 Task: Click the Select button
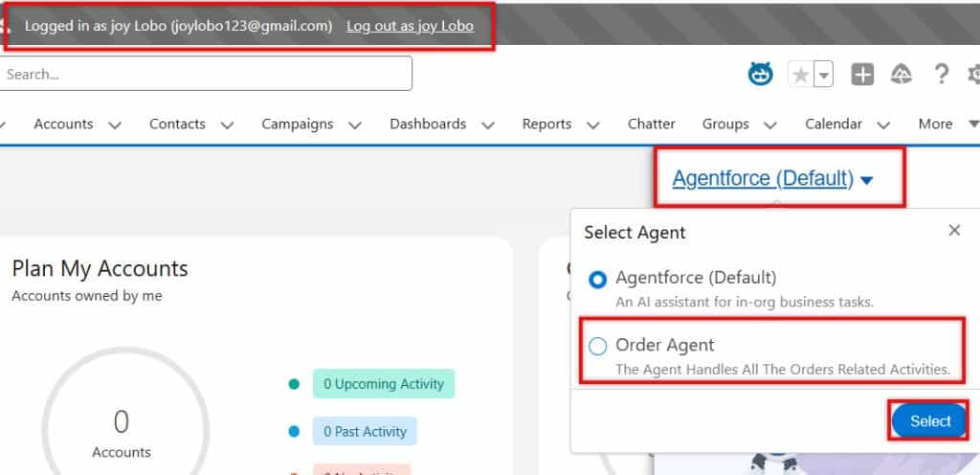930,421
